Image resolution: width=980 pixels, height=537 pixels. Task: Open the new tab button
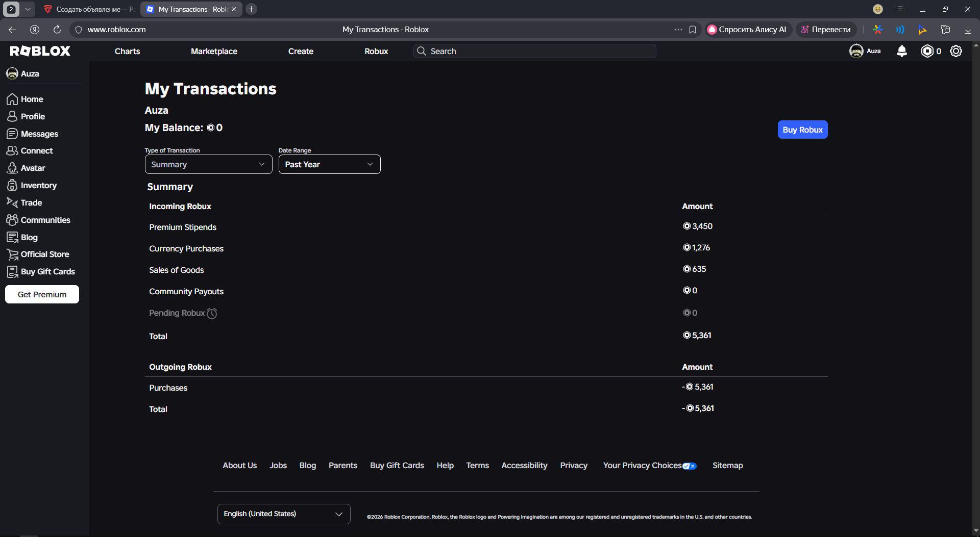point(251,9)
